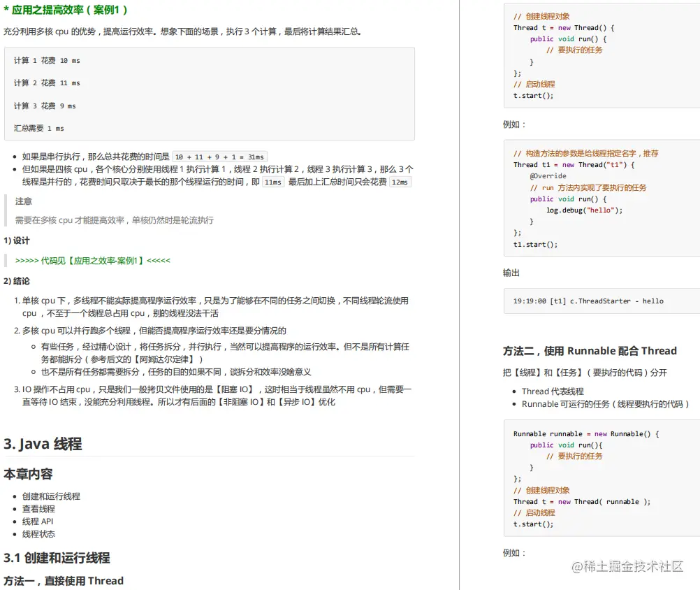Click code line 't1.start();'
The image size is (700, 590).
[x=535, y=244]
